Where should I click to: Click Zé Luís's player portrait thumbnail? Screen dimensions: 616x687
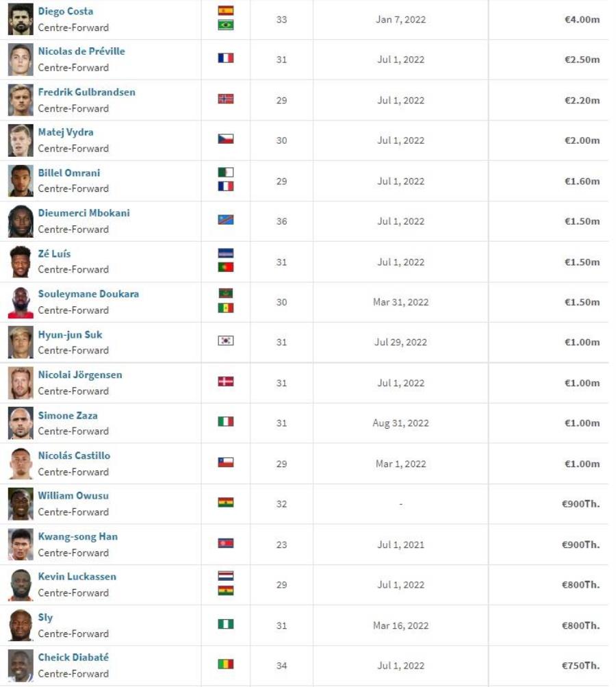[21, 262]
